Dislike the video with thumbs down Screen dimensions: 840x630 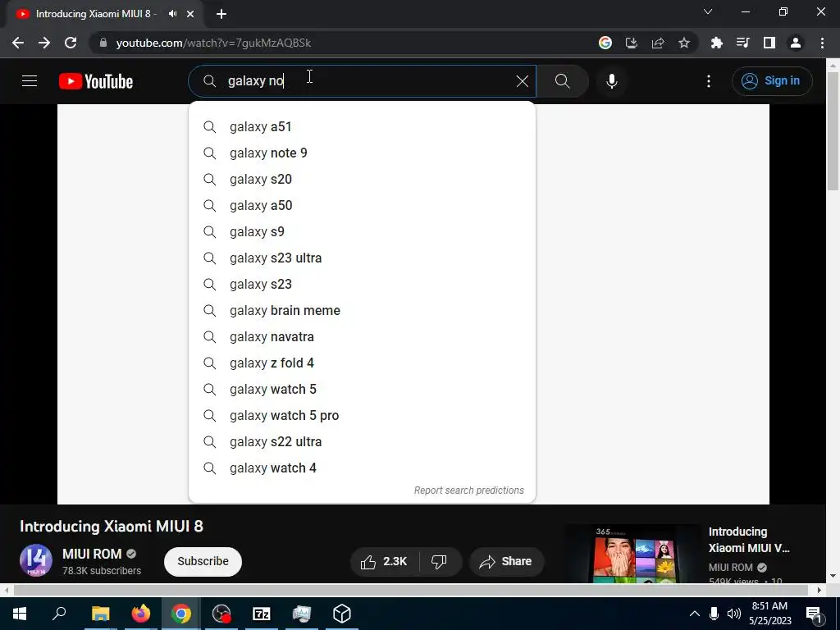[440, 561]
